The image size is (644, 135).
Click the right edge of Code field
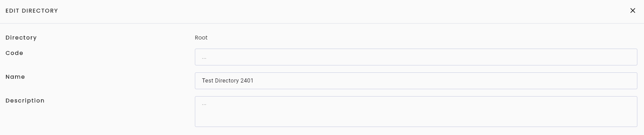[x=637, y=57]
